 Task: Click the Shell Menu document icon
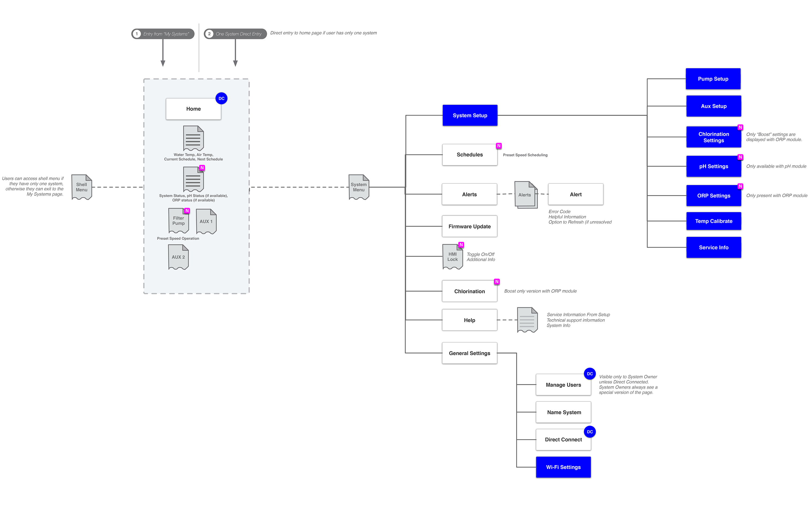pyautogui.click(x=82, y=187)
